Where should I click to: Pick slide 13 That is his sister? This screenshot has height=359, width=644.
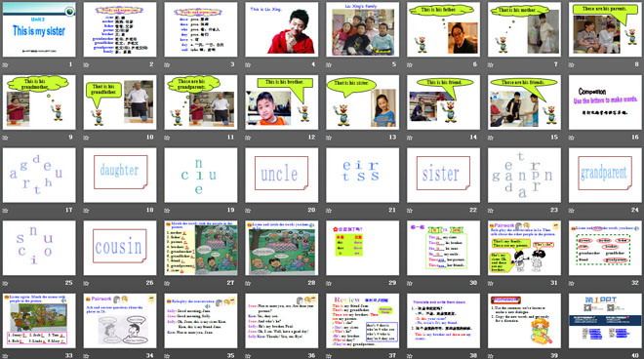(363, 102)
